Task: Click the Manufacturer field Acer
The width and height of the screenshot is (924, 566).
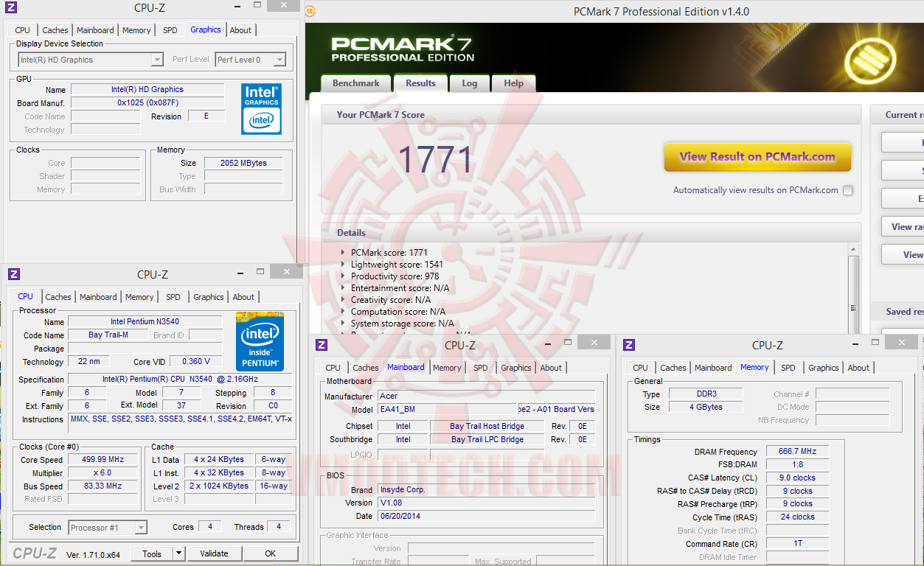Action: point(487,396)
